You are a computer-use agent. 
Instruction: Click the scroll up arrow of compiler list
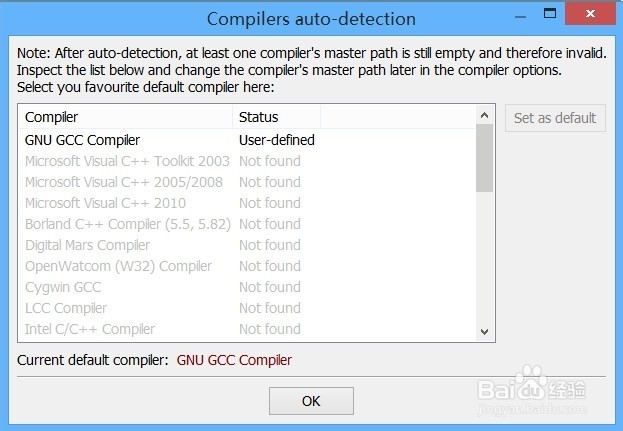coord(484,115)
